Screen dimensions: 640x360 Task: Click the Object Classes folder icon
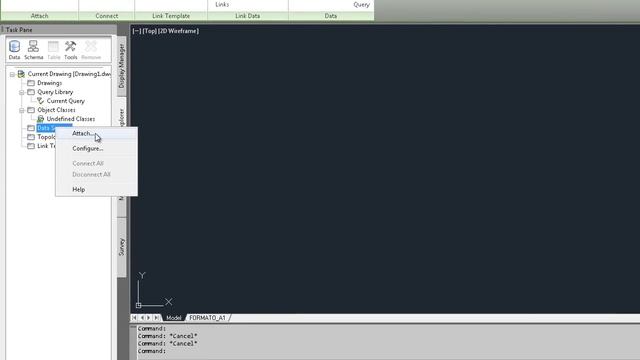tap(31, 110)
